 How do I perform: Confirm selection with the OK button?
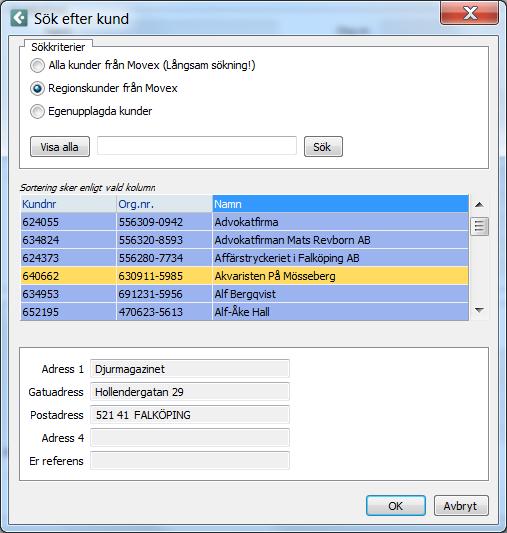point(396,506)
